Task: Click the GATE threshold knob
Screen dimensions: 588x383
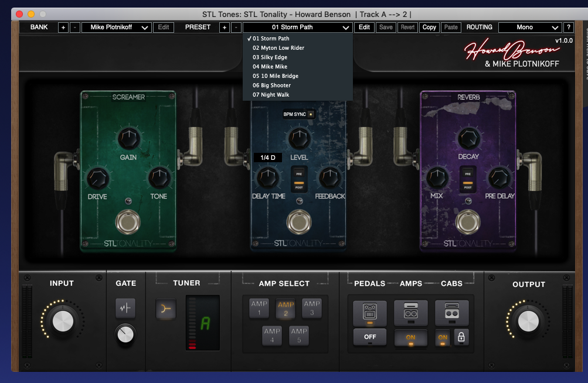Action: pos(125,334)
